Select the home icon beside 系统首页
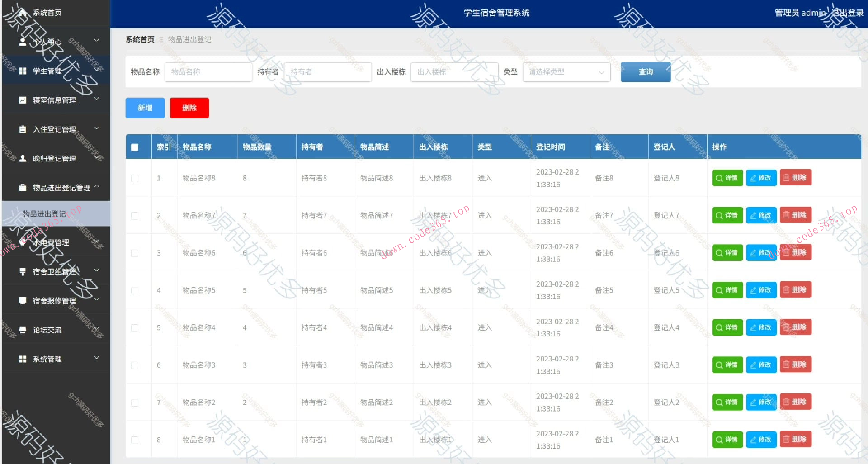This screenshot has width=868, height=464. pyautogui.click(x=23, y=13)
